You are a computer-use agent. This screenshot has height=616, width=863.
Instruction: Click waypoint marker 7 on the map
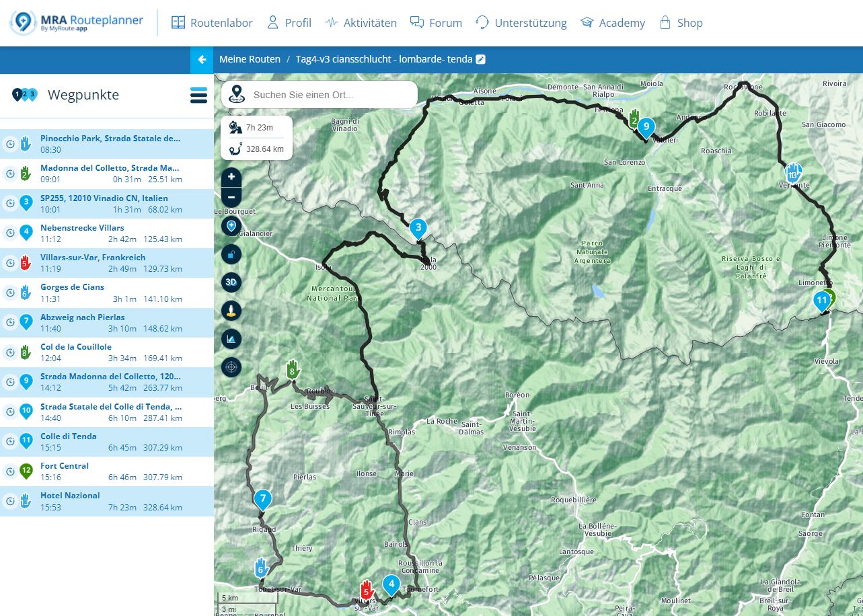point(262,500)
